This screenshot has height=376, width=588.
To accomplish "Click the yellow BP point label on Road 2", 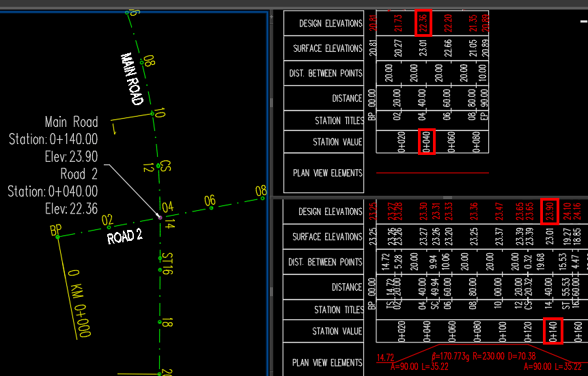I will pos(55,230).
